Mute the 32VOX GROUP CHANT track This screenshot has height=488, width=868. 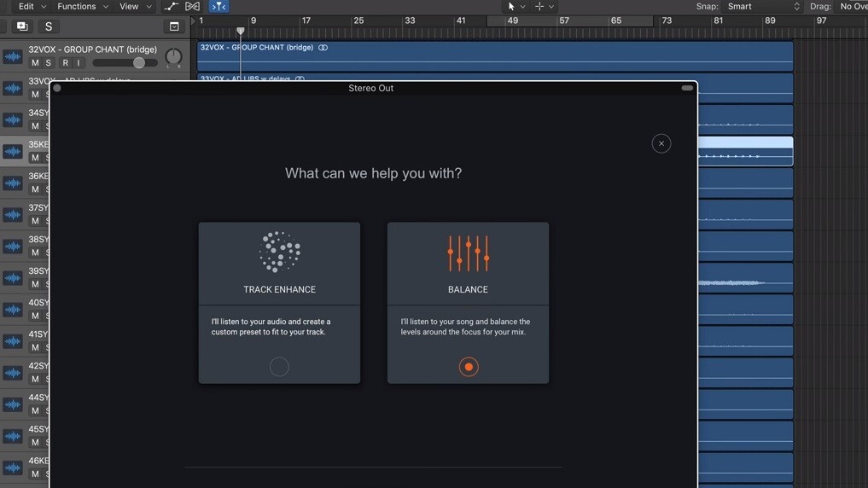(35, 63)
